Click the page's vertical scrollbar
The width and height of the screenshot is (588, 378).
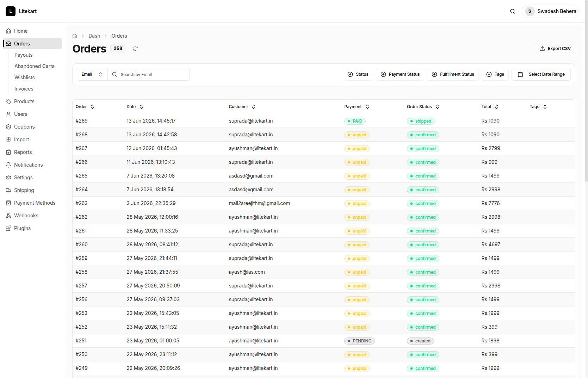(586, 92)
